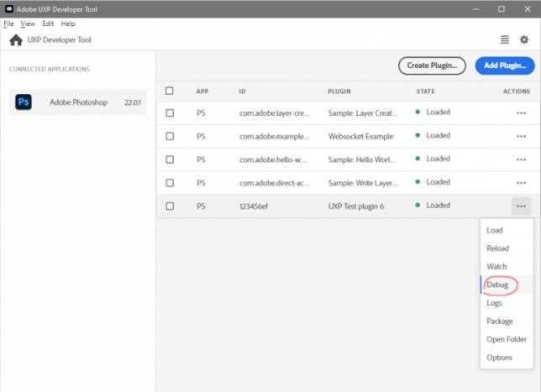Click Photoshop version 22.0.1 text

pyautogui.click(x=133, y=102)
